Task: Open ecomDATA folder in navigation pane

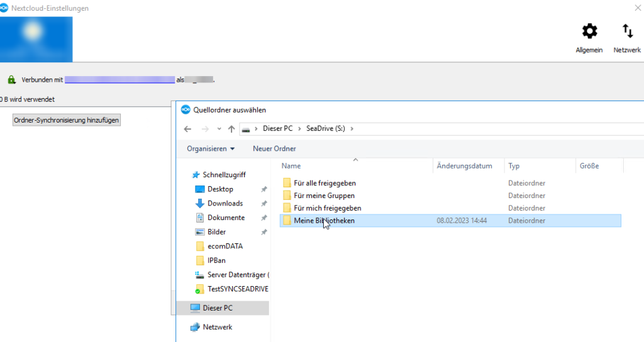Action: pyautogui.click(x=225, y=246)
